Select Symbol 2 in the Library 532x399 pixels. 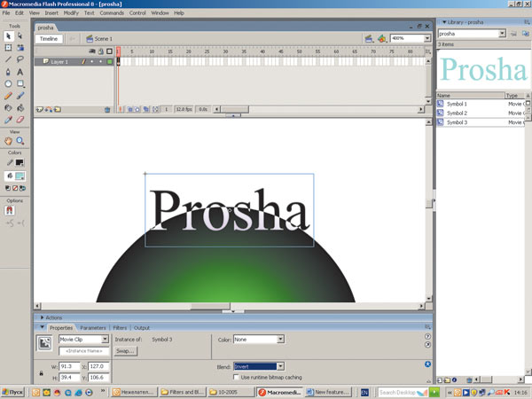pyautogui.click(x=458, y=113)
